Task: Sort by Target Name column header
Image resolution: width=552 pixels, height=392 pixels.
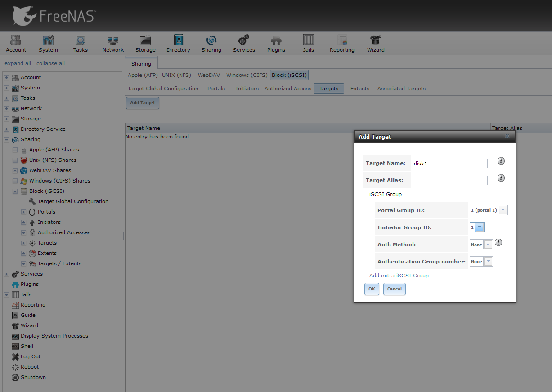Action: pyautogui.click(x=308, y=128)
